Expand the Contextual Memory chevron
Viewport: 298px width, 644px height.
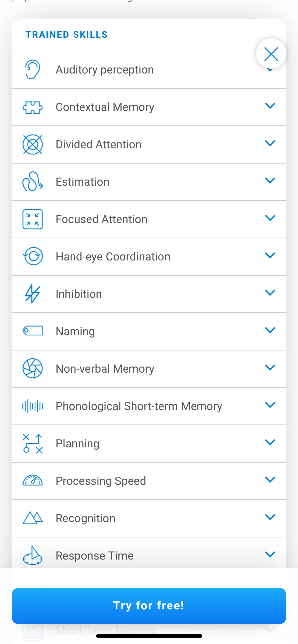[270, 106]
